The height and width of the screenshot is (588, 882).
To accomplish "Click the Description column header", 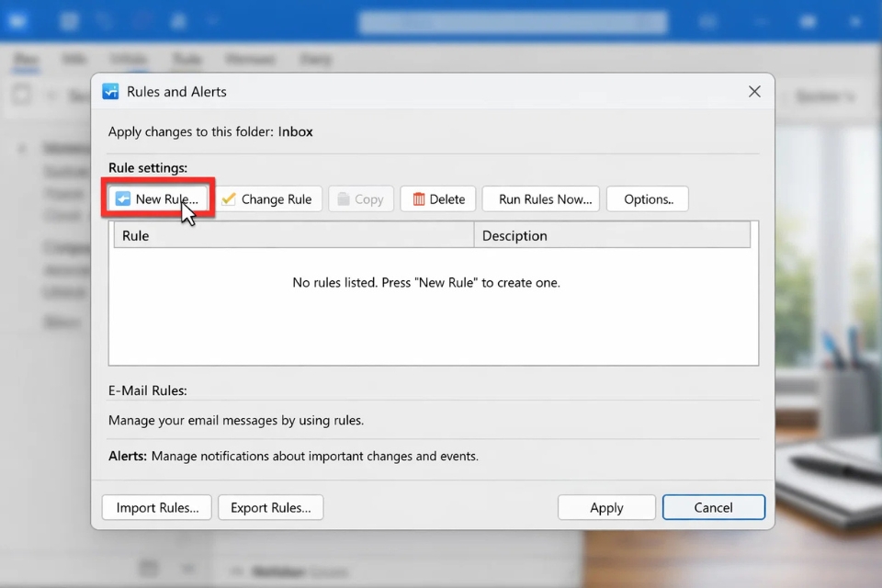I will [x=514, y=235].
